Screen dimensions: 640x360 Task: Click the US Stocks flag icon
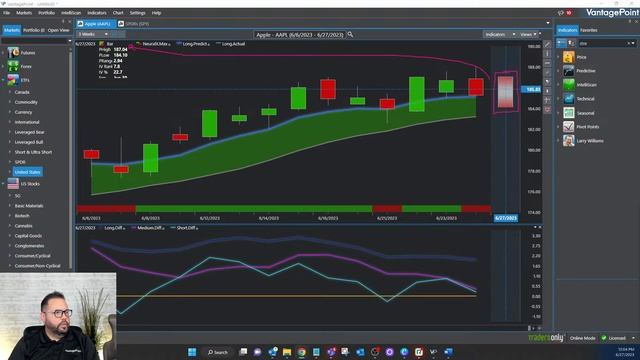[x=13, y=184]
